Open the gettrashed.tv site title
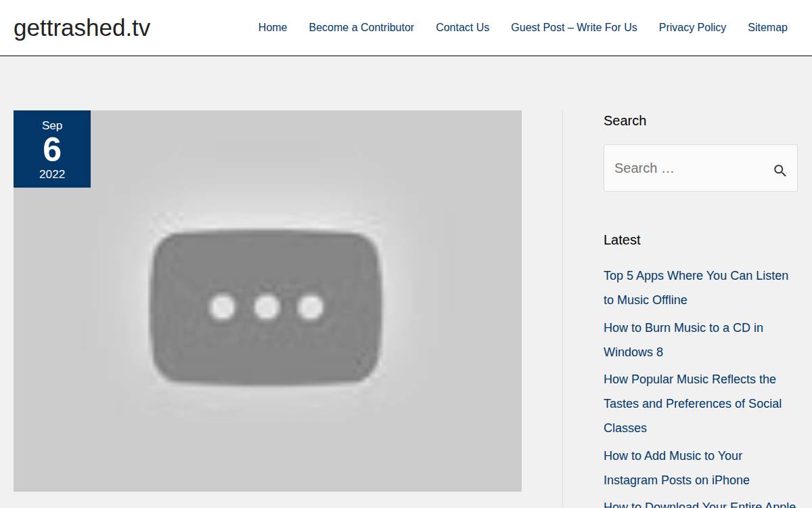Image resolution: width=812 pixels, height=508 pixels. click(x=82, y=28)
